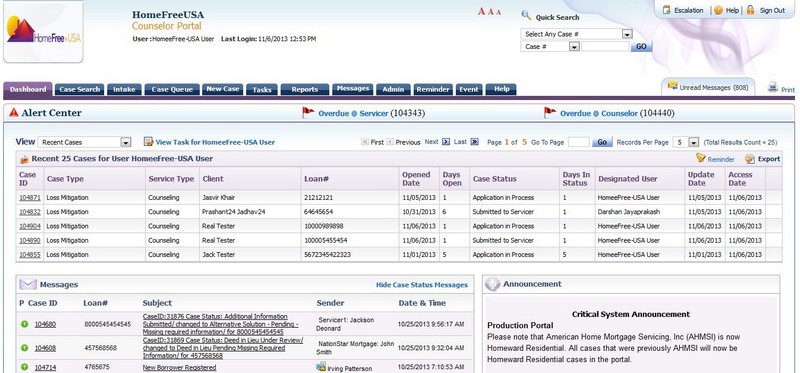Click the Messages envelope panel icon
This screenshot has width=800, height=373.
tap(28, 284)
